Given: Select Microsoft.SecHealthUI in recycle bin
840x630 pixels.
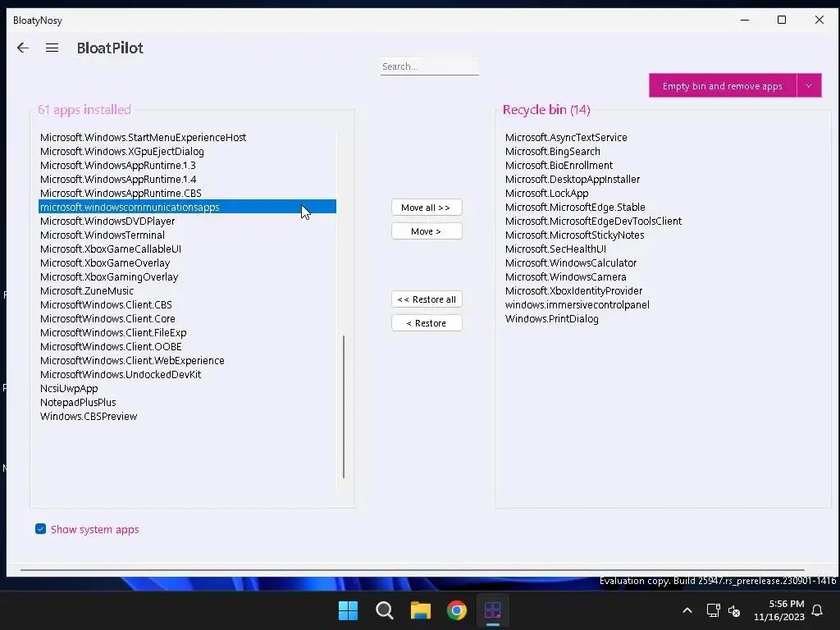Looking at the screenshot, I should [555, 249].
